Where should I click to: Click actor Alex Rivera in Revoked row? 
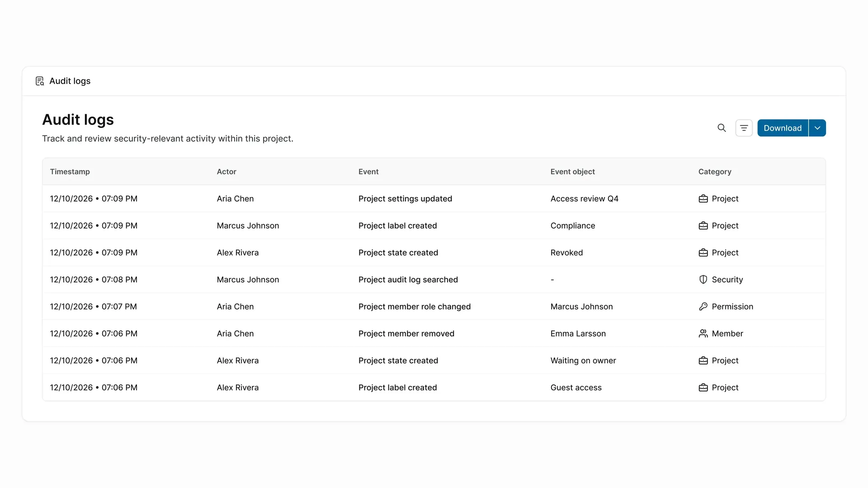pyautogui.click(x=237, y=253)
